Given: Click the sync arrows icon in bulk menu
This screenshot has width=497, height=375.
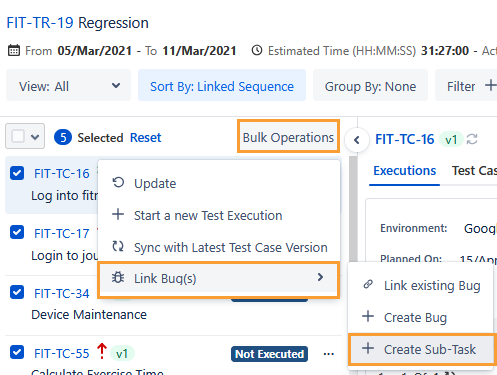Looking at the screenshot, I should (x=118, y=247).
